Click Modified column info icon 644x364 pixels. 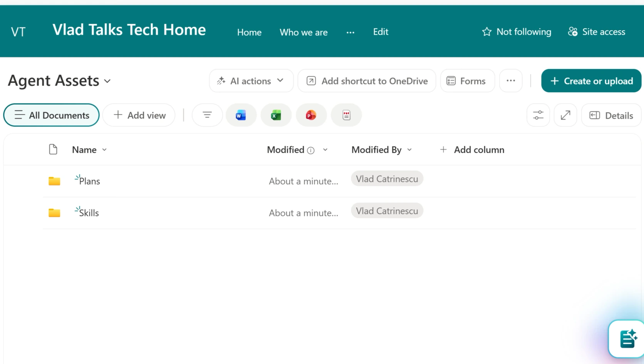pyautogui.click(x=311, y=150)
